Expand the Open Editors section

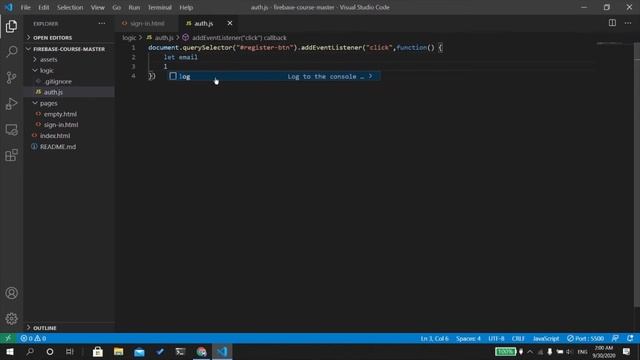[x=69, y=38]
